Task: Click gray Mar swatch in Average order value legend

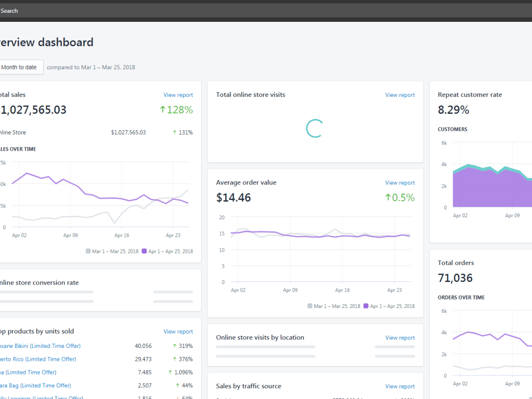Action: 310,306
